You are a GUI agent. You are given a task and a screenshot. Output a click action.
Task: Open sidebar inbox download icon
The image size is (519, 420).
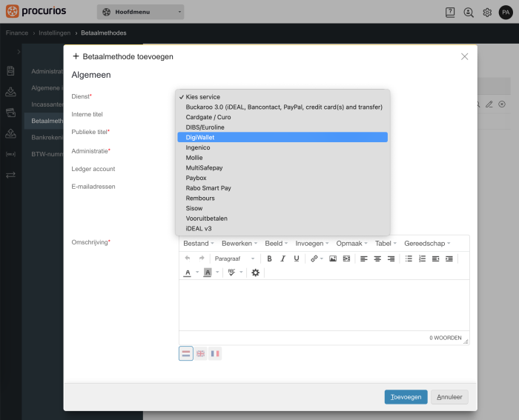(10, 92)
